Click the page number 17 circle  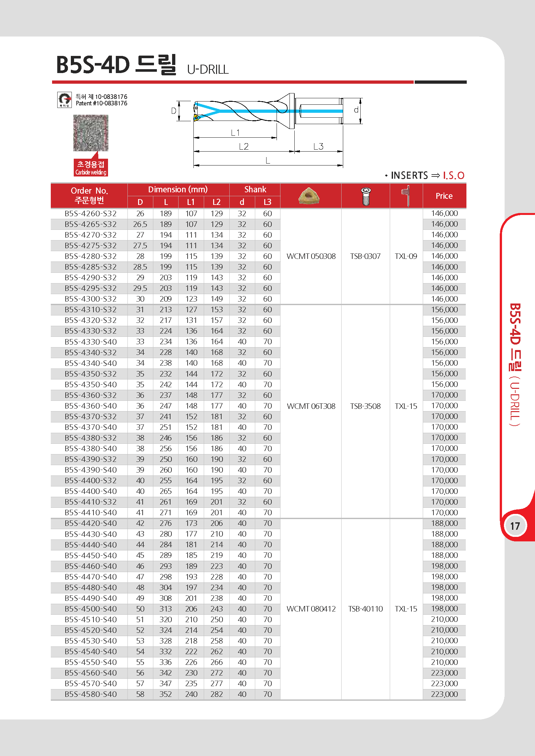point(515,526)
